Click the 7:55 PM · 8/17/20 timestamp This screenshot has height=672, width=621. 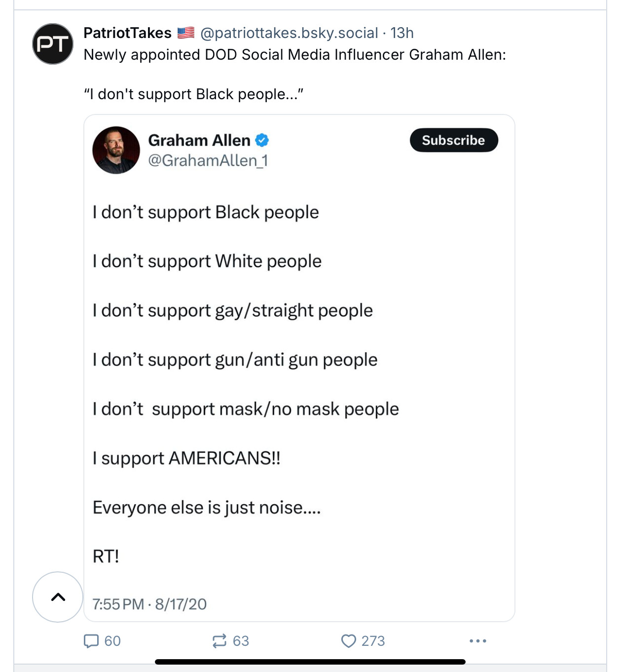(149, 604)
